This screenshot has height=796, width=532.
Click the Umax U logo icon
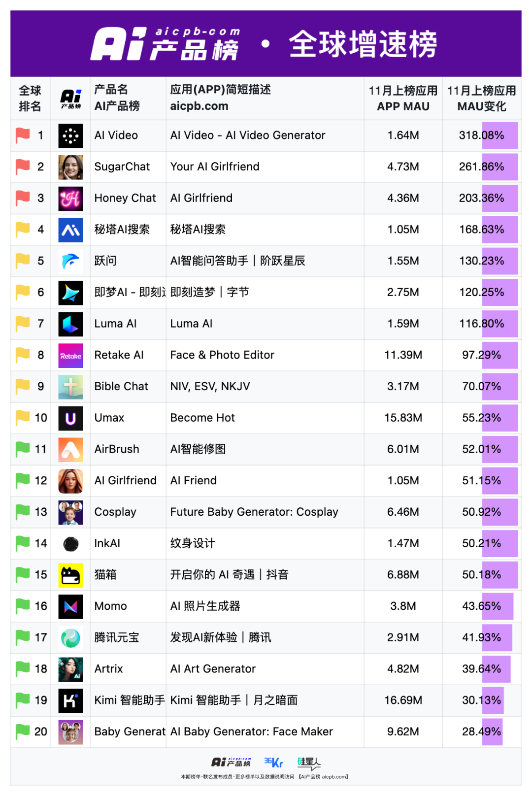[70, 418]
